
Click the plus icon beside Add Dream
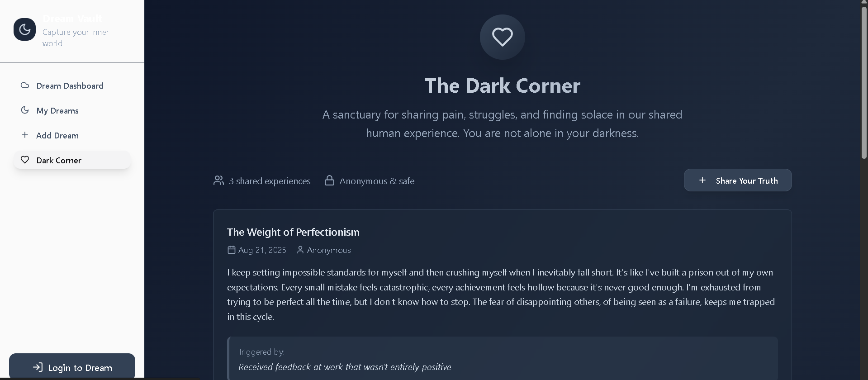(x=25, y=135)
